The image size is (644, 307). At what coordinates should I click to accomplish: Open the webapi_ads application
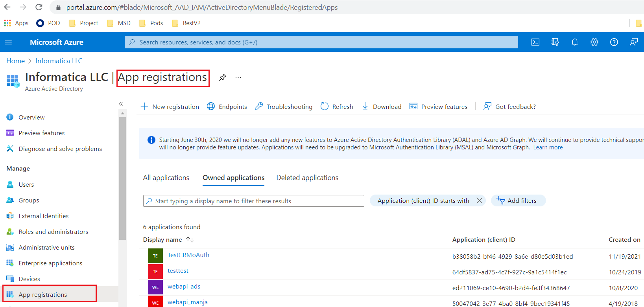click(x=184, y=287)
